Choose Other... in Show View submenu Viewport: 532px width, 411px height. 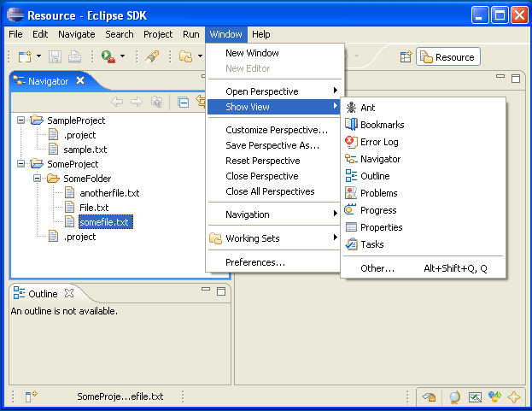pyautogui.click(x=423, y=268)
